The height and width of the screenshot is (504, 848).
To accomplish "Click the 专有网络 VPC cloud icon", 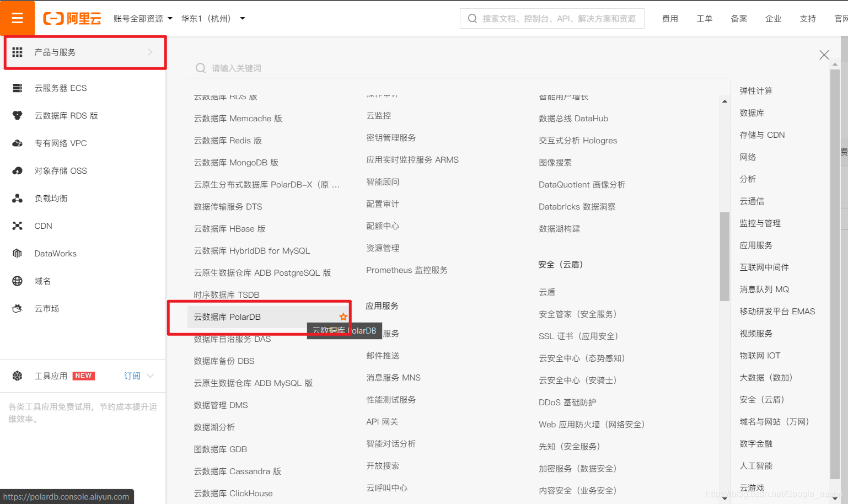I will tap(18, 143).
